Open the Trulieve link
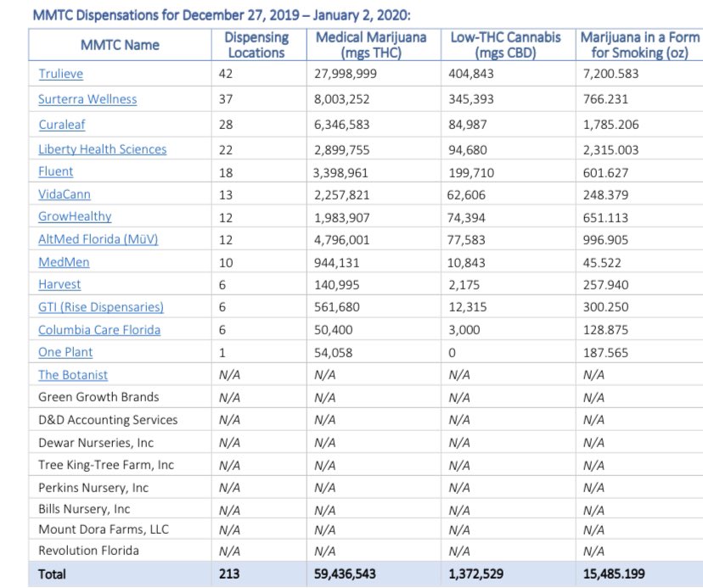703x588 pixels. (60, 74)
